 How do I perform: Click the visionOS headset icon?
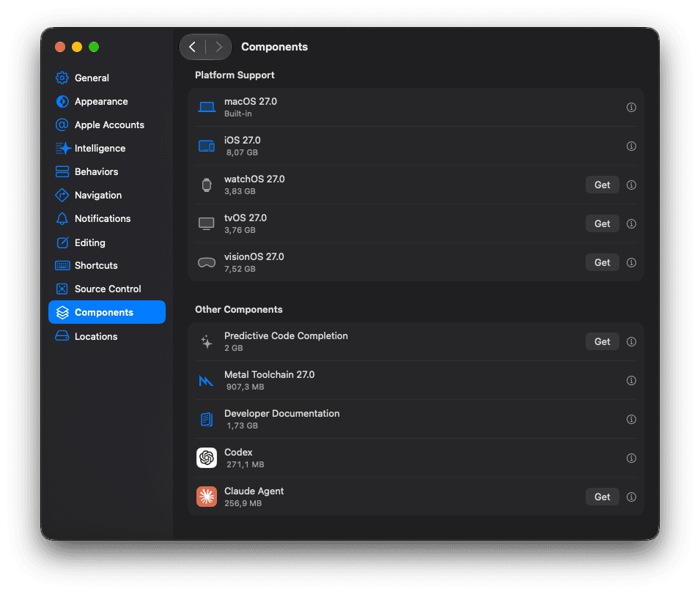tap(207, 263)
